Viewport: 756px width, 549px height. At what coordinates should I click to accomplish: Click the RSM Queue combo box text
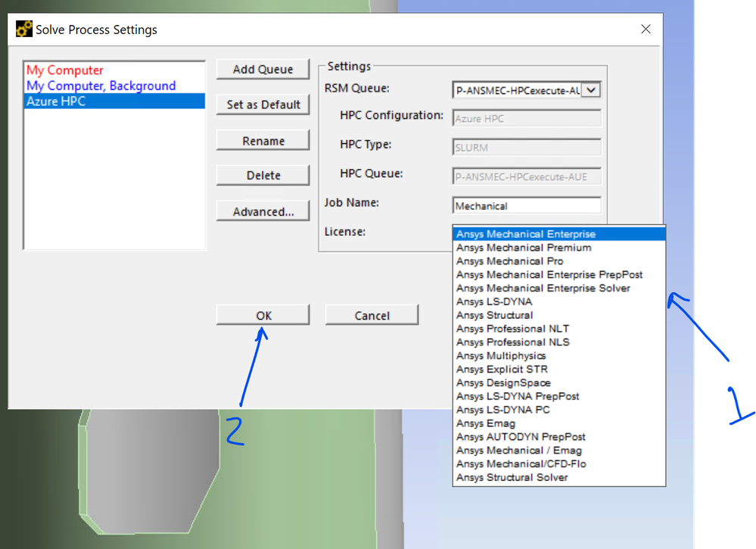coord(518,90)
